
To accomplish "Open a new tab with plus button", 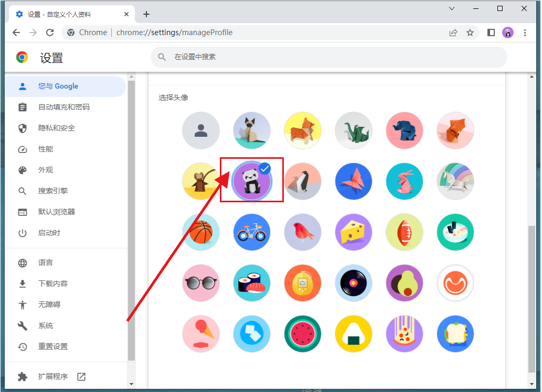I will coord(146,14).
